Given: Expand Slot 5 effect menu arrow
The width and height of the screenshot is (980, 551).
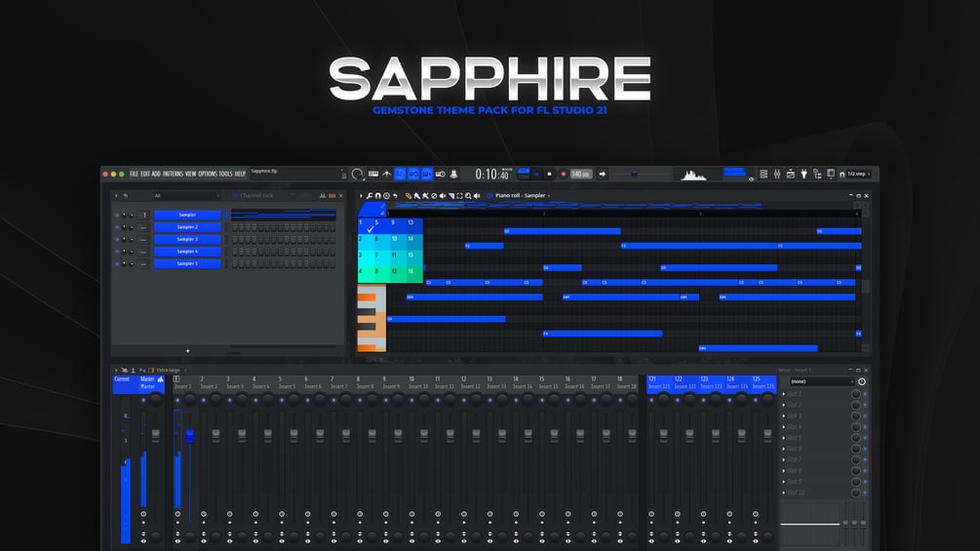Looking at the screenshot, I should coord(784,438).
